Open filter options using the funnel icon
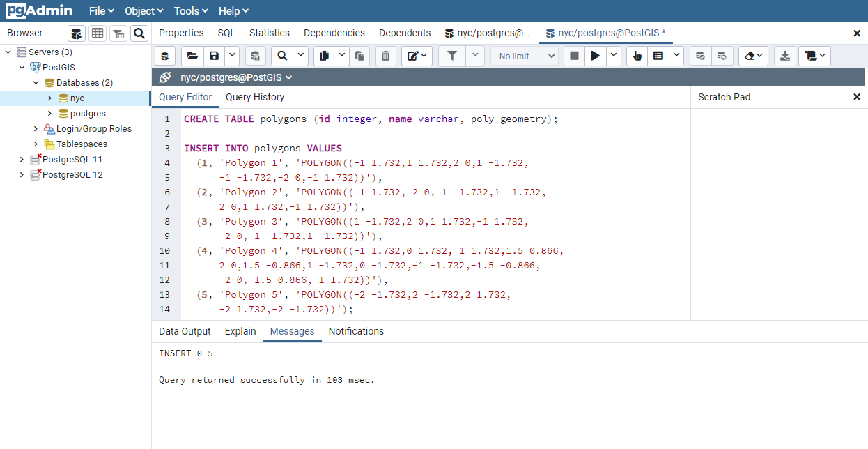Screen dimensions: 868x449 pyautogui.click(x=453, y=56)
